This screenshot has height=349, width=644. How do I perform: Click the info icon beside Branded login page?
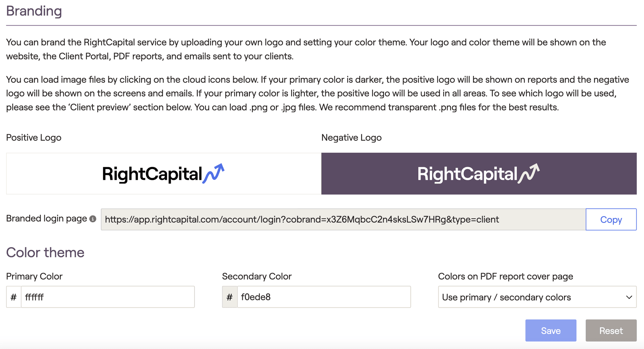pyautogui.click(x=93, y=218)
